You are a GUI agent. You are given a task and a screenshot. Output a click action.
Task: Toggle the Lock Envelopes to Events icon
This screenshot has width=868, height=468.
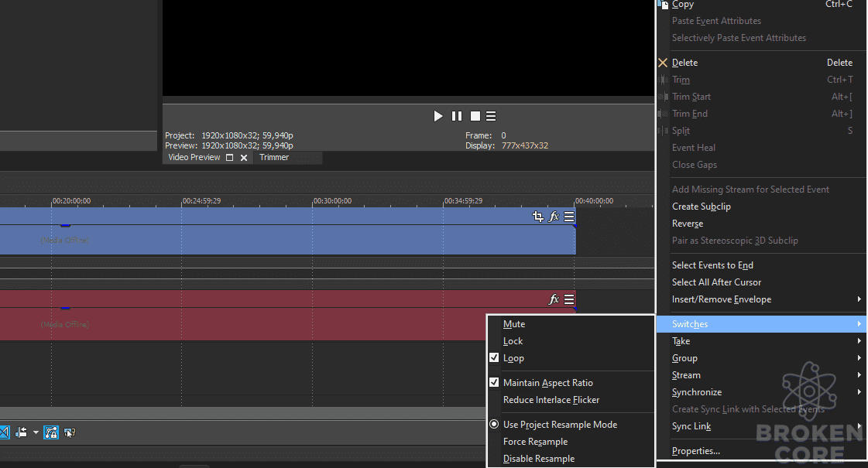click(x=51, y=432)
